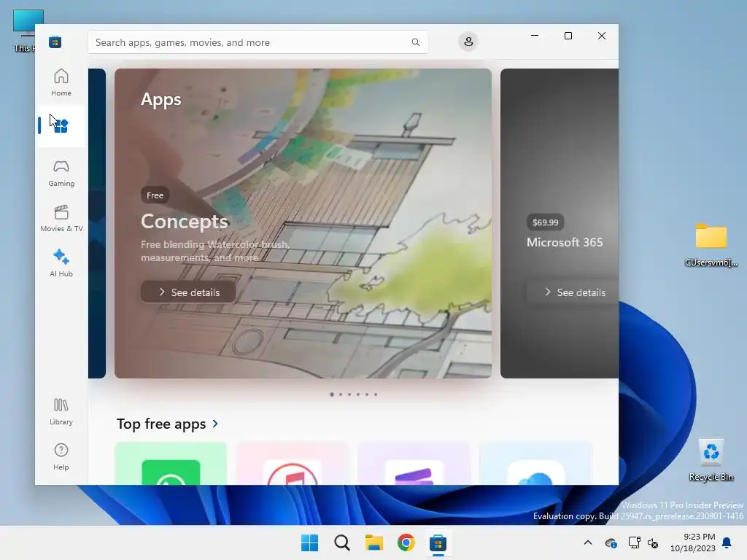This screenshot has width=747, height=560.
Task: Close the Microsoft Store window
Action: click(x=602, y=36)
